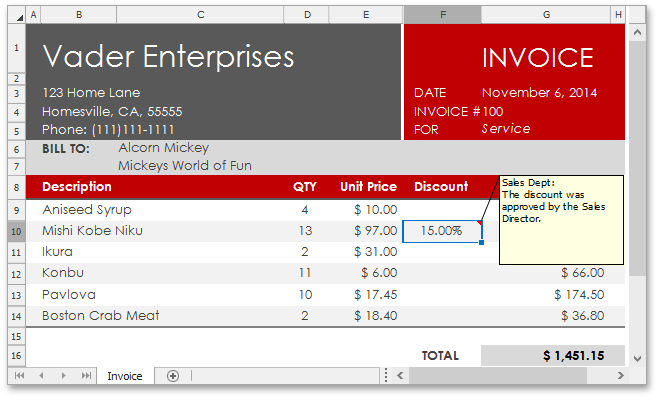Go to last sheet navigation arrow
Screen dimensions: 660x400
[87, 376]
